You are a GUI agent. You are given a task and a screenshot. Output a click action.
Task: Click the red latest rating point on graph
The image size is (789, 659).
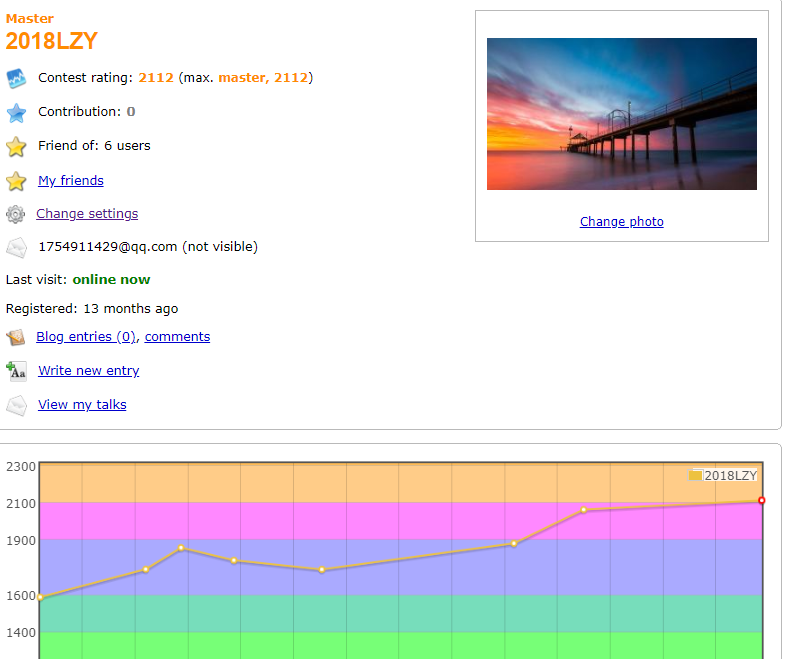761,500
